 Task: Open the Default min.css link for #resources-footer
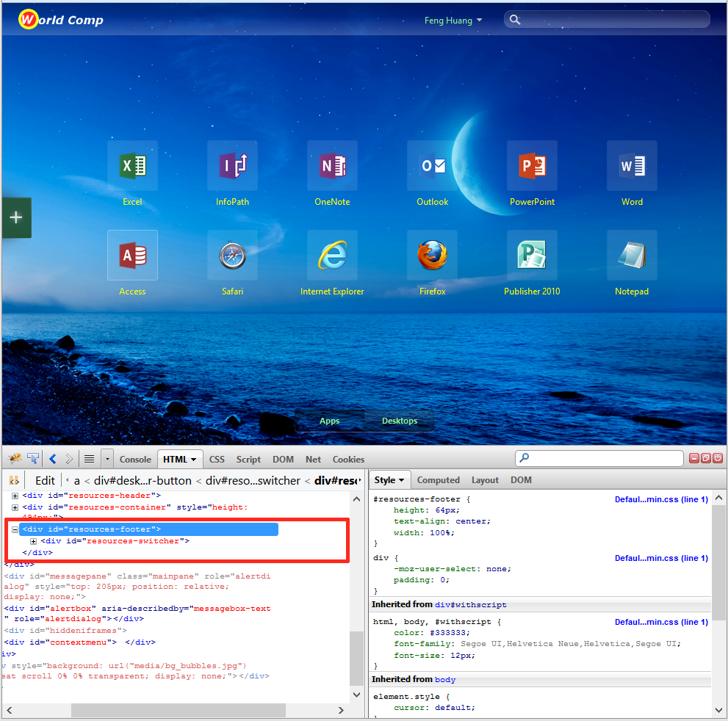[661, 499]
